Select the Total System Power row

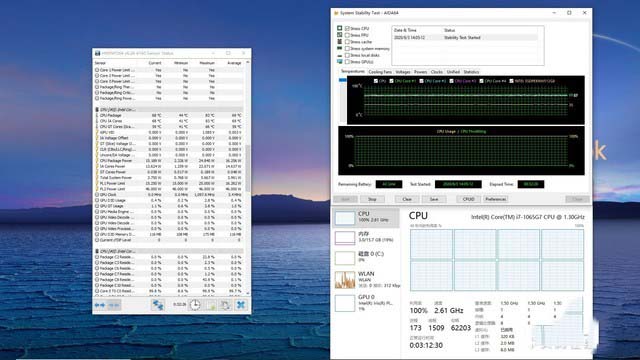[169, 178]
